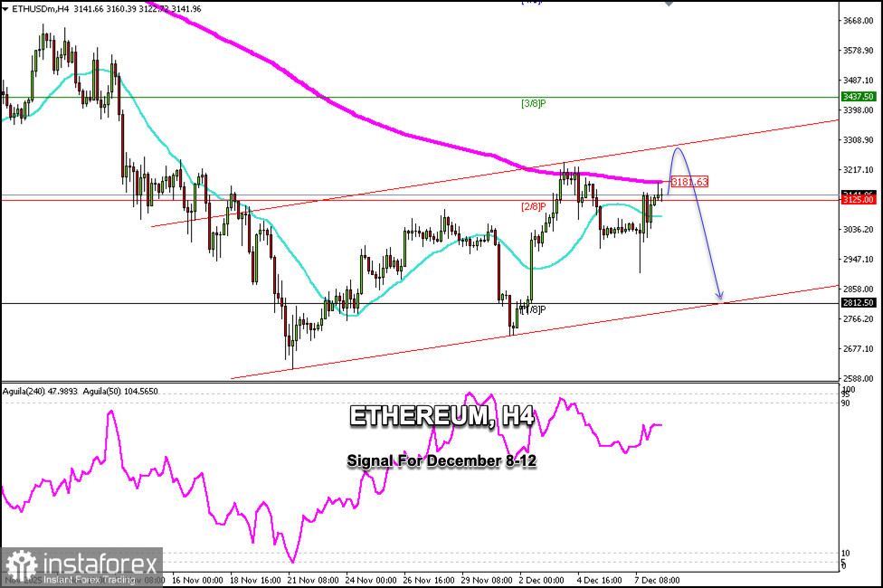
Task: Click the [3/8]P Murrey level label
Action: coord(533,104)
